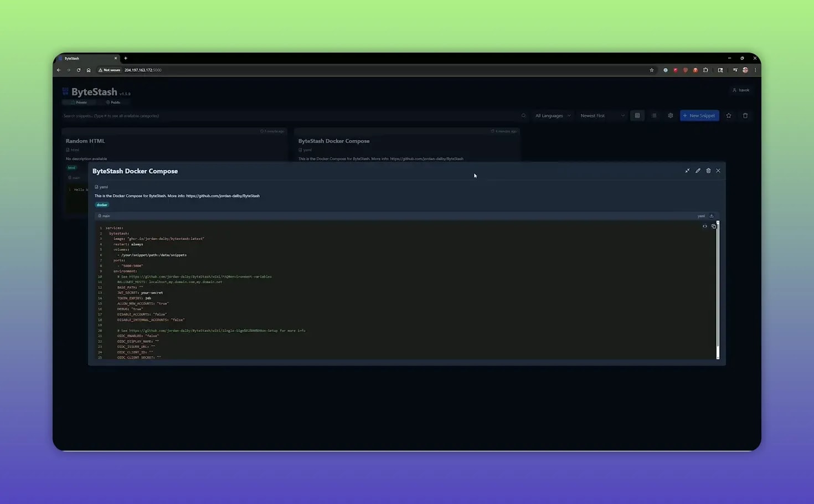This screenshot has width=814, height=504.
Task: Open the recycle bin trash icon
Action: tap(745, 116)
